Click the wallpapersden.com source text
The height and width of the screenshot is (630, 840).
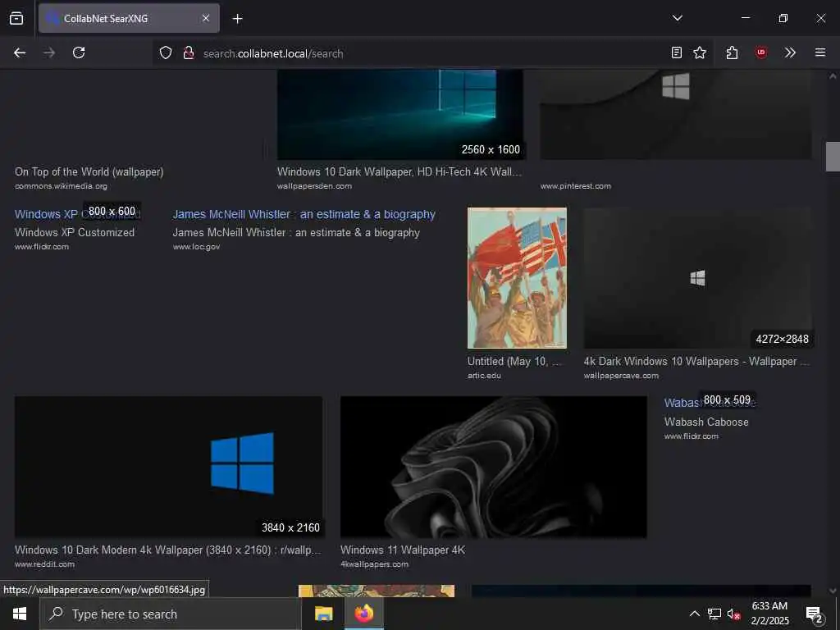click(x=314, y=186)
